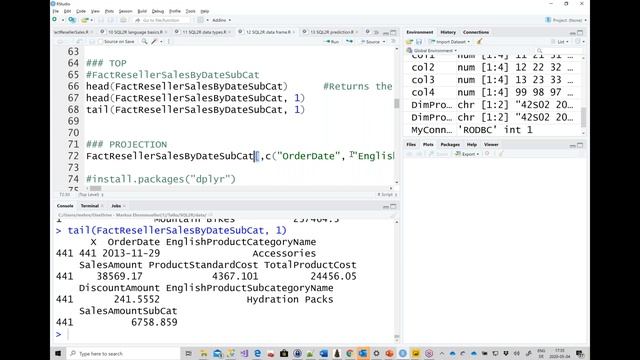Click the save workspace icon in Environment pane

click(419, 42)
